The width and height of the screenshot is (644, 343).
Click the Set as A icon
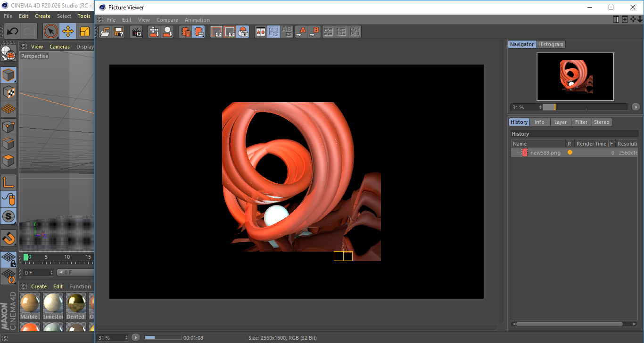pyautogui.click(x=301, y=32)
